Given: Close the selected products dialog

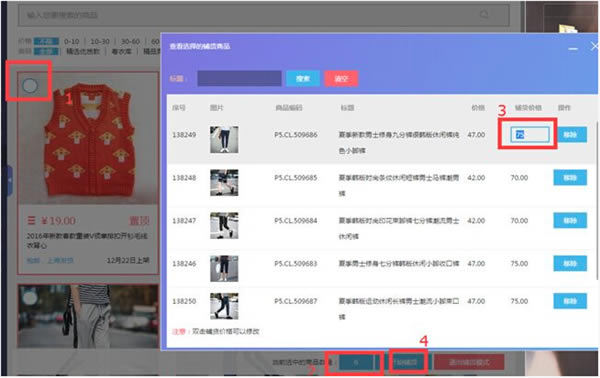Looking at the screenshot, I should pyautogui.click(x=594, y=47).
